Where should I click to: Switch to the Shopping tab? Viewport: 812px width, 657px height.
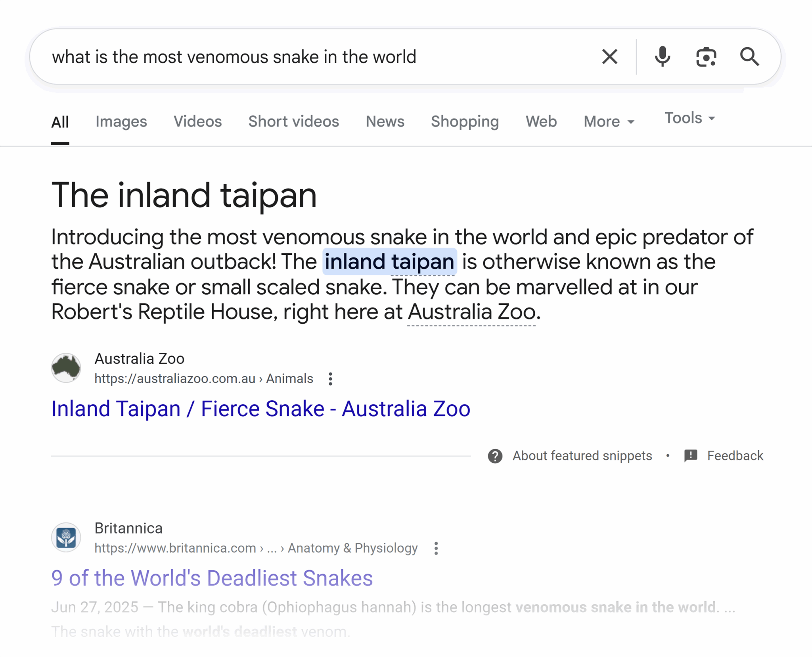[x=465, y=121]
